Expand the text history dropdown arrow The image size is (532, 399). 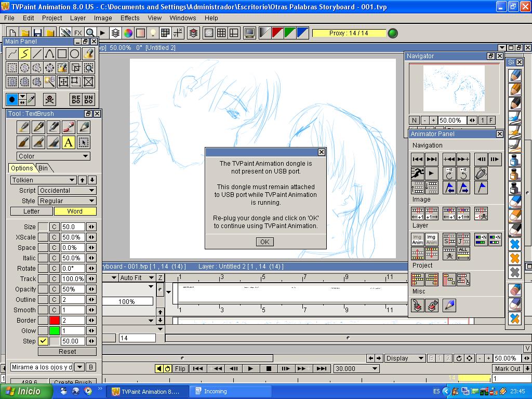(x=79, y=367)
